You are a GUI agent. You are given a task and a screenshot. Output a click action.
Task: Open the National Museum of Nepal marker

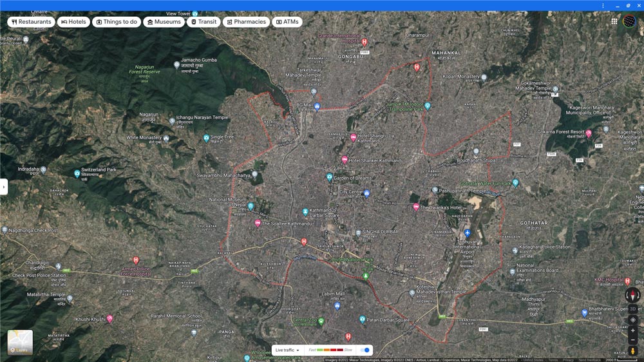[251, 206]
